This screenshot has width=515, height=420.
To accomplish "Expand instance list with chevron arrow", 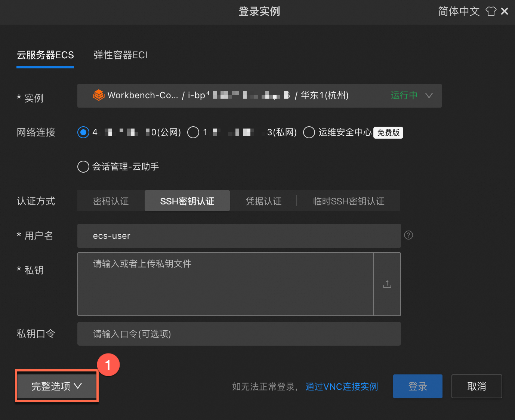I will [429, 96].
